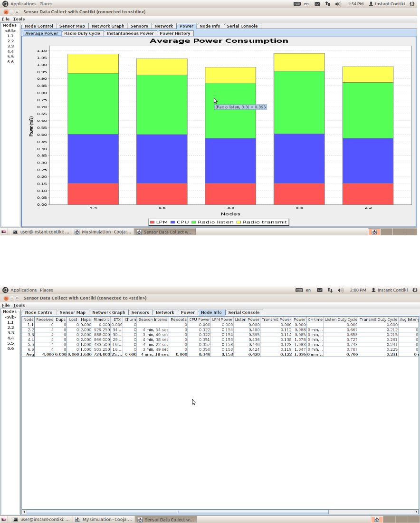Image resolution: width=420 pixels, height=523 pixels.
Task: Click the tray application icon in the bottom screenshot's taskbar
Action: tap(377, 520)
